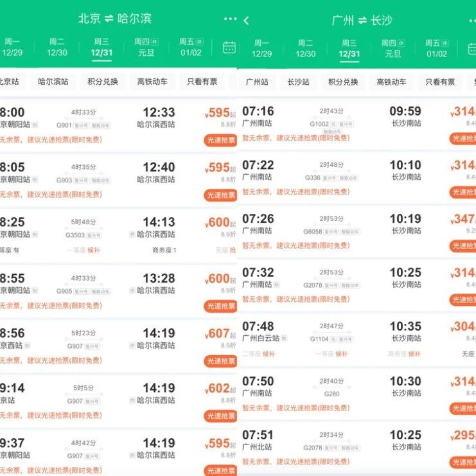Image resolution: width=476 pixels, height=476 pixels.
Task: Open the calendar icon in the 广州⇌长沙 panel
Action: tap(470, 49)
